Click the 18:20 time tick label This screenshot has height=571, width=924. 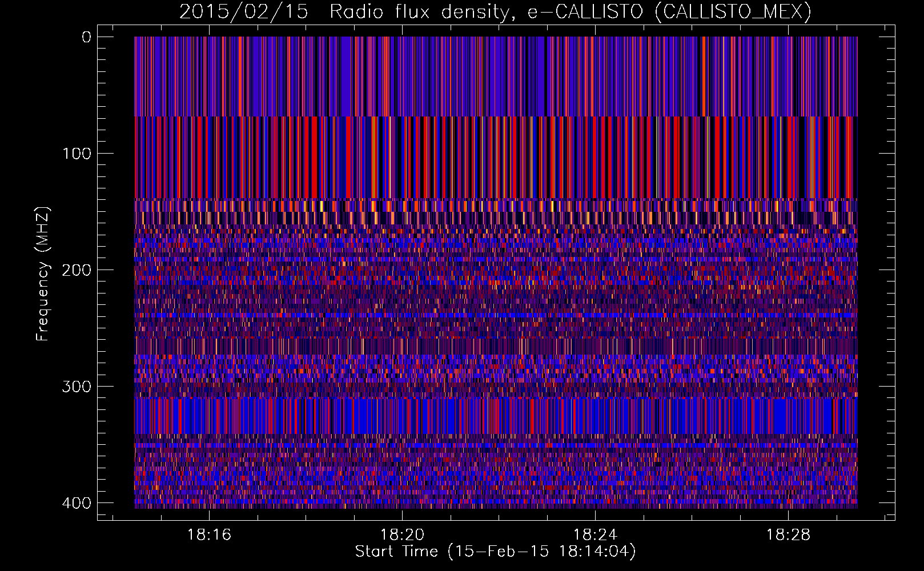[x=403, y=535]
